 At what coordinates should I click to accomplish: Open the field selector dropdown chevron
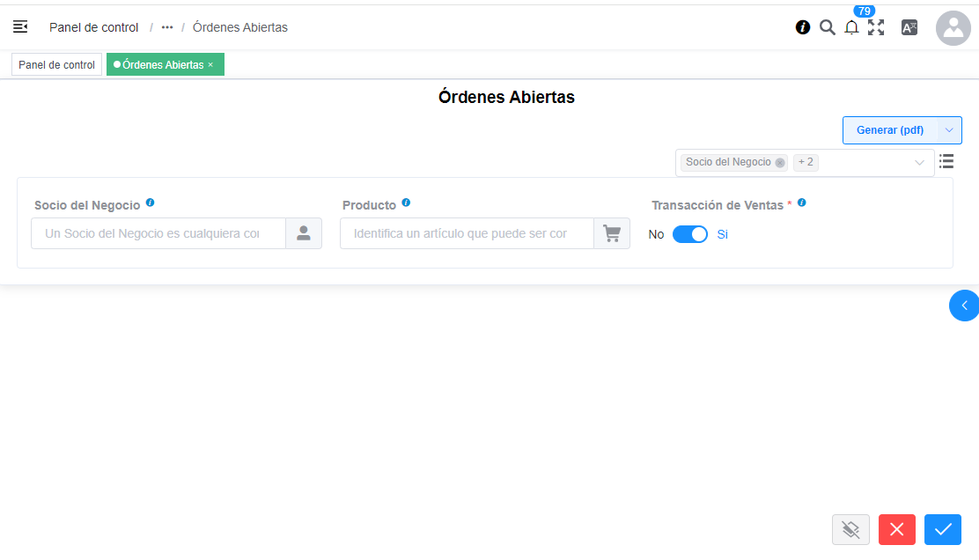pyautogui.click(x=919, y=163)
